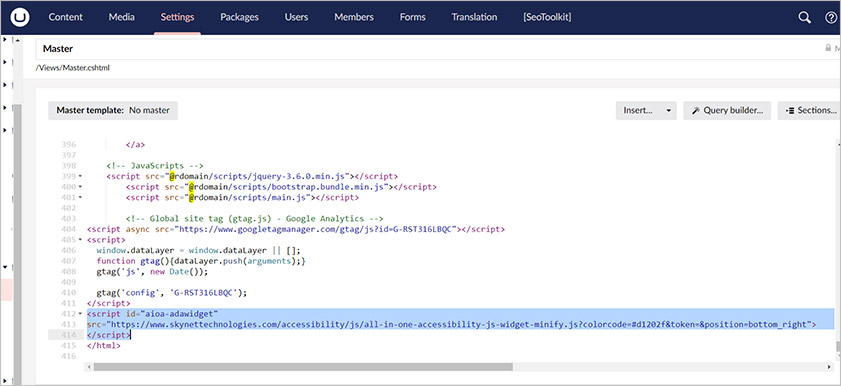
Task: Open the Insert dropdown arrow
Action: pos(668,110)
